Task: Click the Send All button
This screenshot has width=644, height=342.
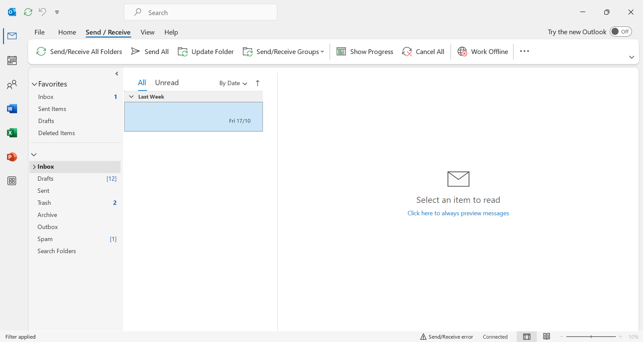Action: coord(150,52)
